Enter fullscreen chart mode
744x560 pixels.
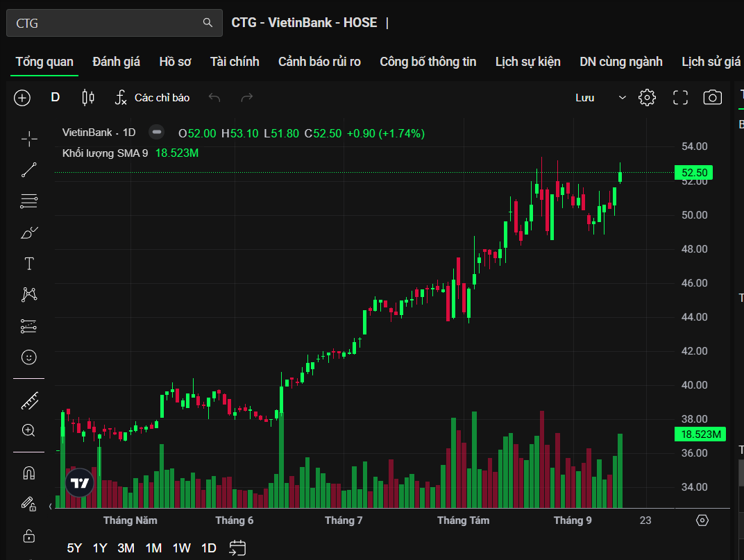[680, 98]
